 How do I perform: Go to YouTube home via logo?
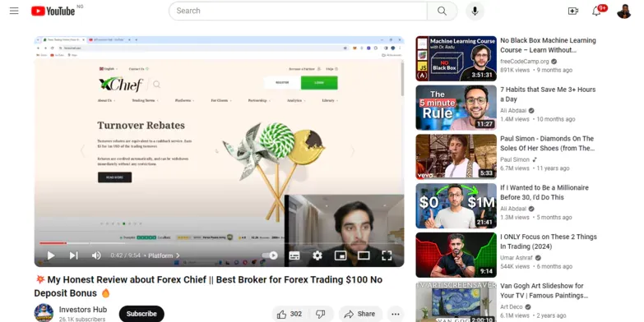tap(53, 11)
